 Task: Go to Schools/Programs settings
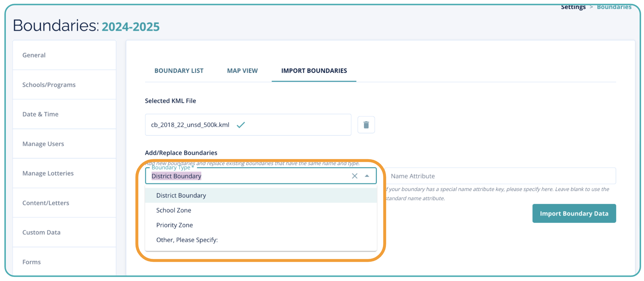tap(49, 84)
